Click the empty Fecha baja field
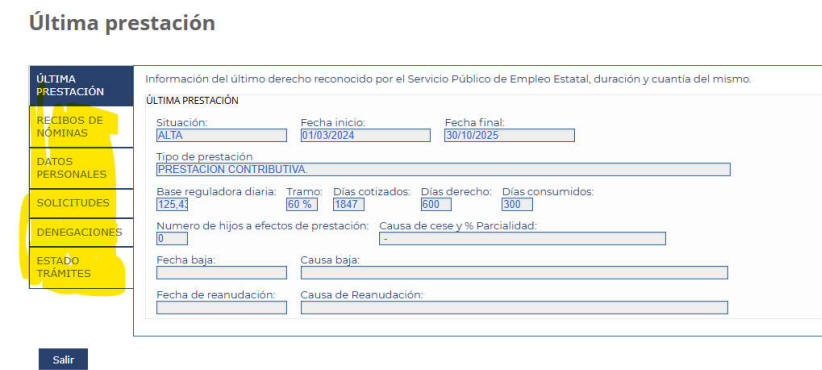The height and width of the screenshot is (370, 822). (x=221, y=273)
